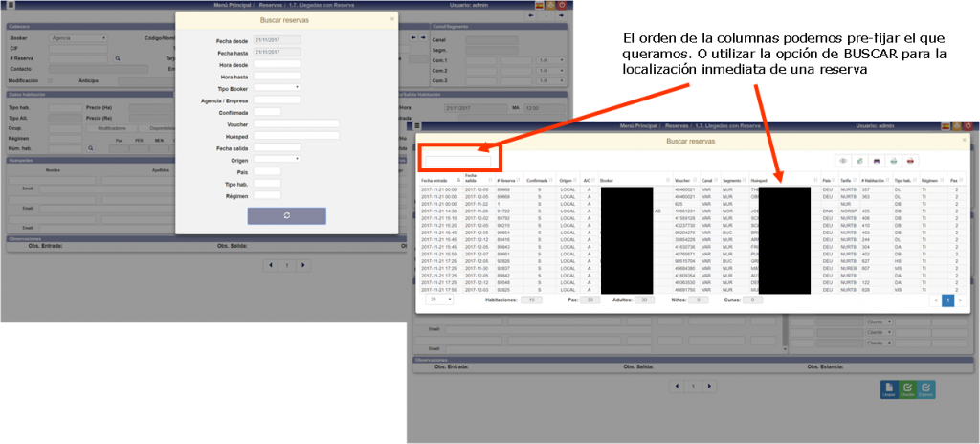Click the red PDF export icon in results toolbar

pyautogui.click(x=911, y=161)
